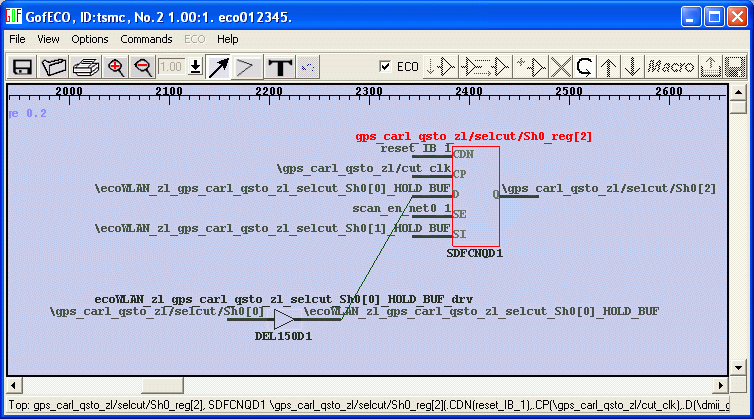Open the View menu

tap(48, 39)
